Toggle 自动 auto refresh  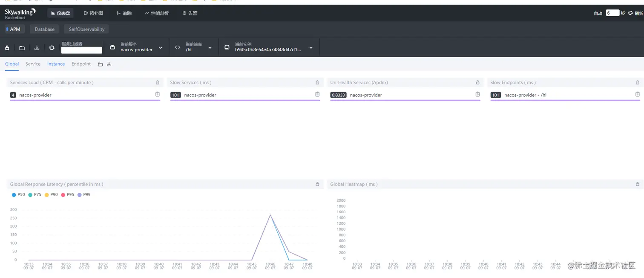click(x=598, y=13)
